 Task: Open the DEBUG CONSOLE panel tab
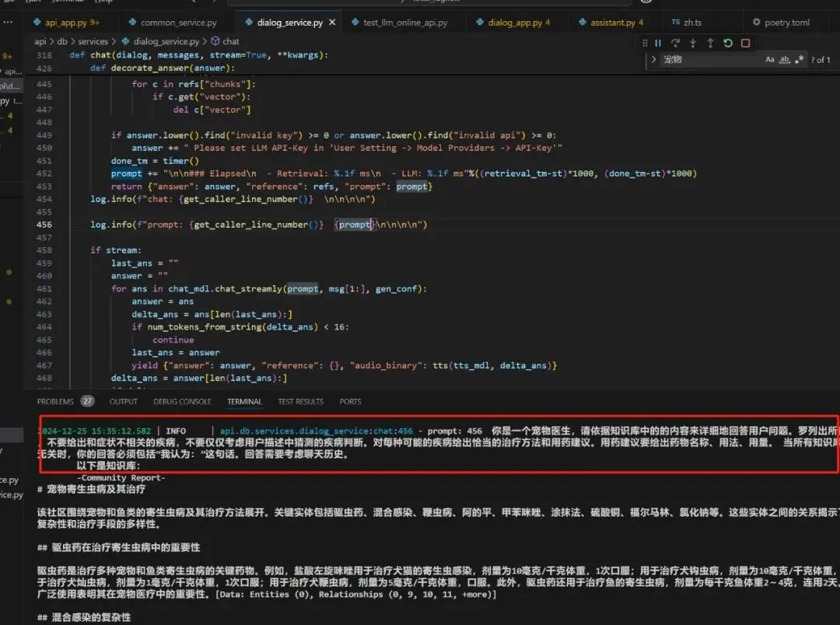point(182,401)
